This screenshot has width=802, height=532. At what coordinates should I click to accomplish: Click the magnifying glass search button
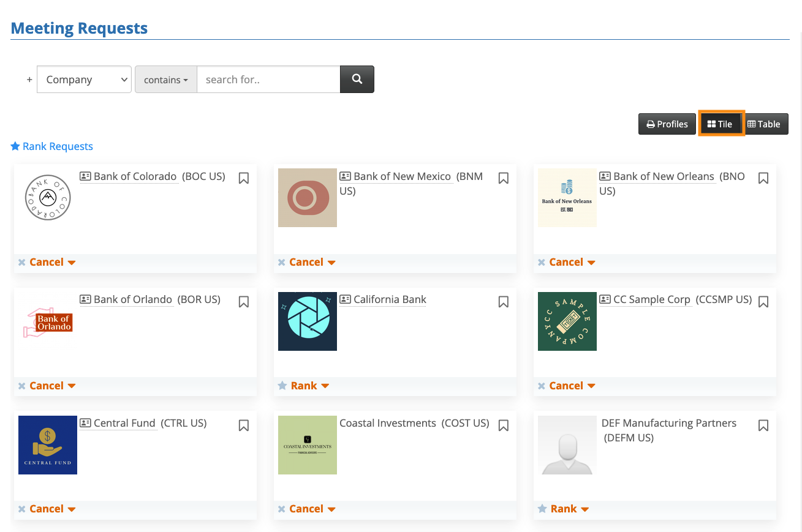(x=357, y=80)
